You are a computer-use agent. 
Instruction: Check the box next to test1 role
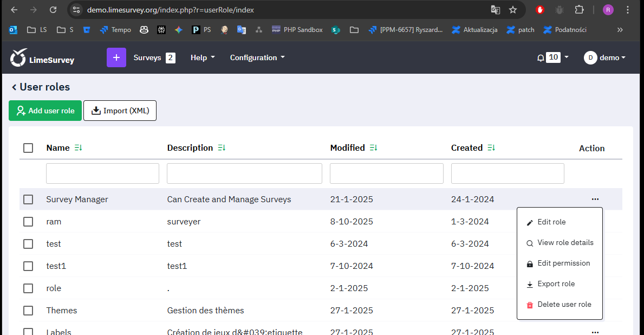[x=28, y=266]
